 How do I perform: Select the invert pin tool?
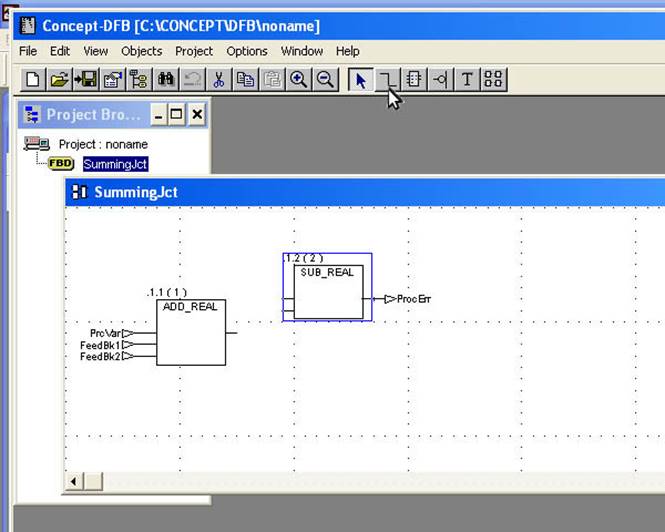(x=440, y=79)
